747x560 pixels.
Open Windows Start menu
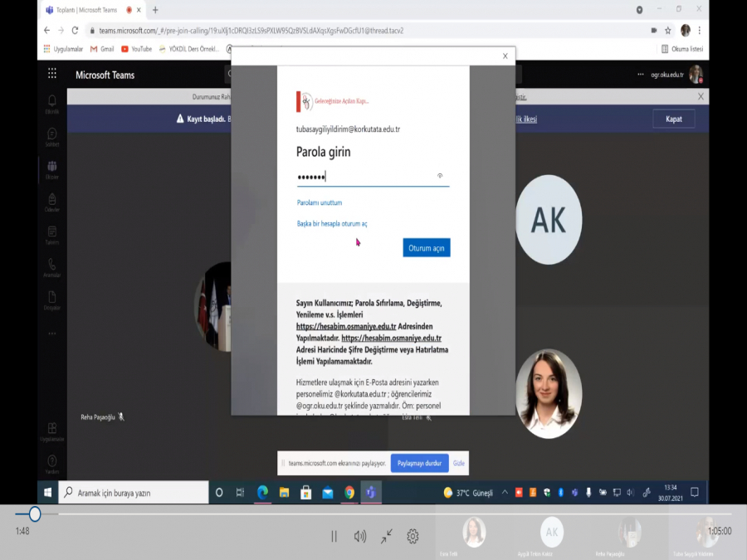tap(47, 492)
